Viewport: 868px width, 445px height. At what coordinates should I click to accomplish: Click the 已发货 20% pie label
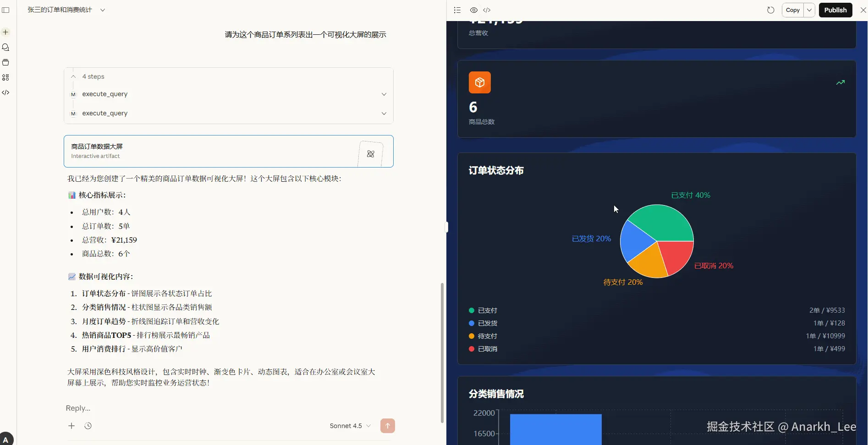click(591, 239)
